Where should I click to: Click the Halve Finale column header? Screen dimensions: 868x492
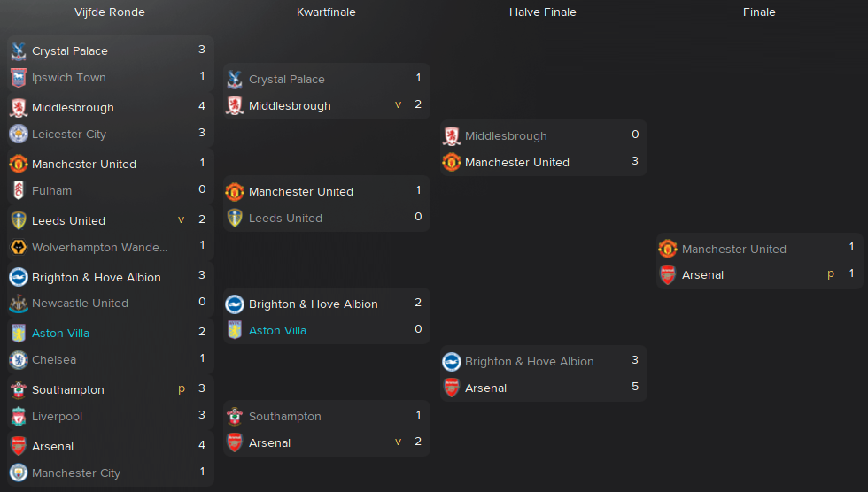pos(542,12)
